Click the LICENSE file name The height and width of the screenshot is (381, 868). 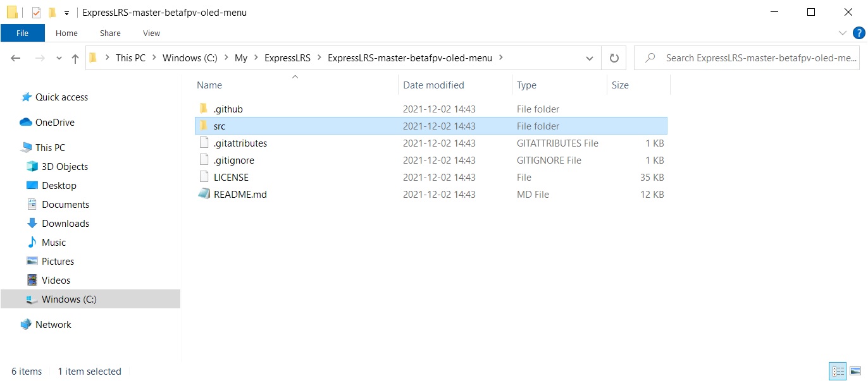point(231,178)
